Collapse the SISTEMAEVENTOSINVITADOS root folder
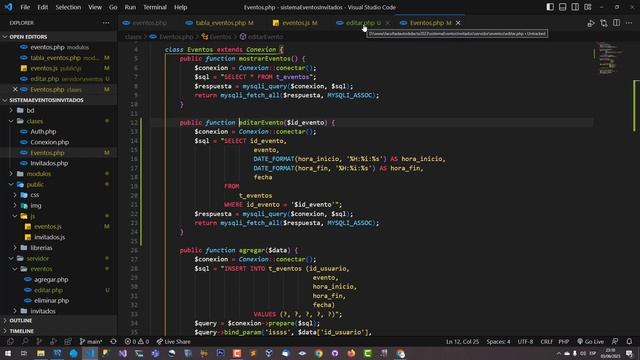This screenshot has height=360, width=640. 58,100
